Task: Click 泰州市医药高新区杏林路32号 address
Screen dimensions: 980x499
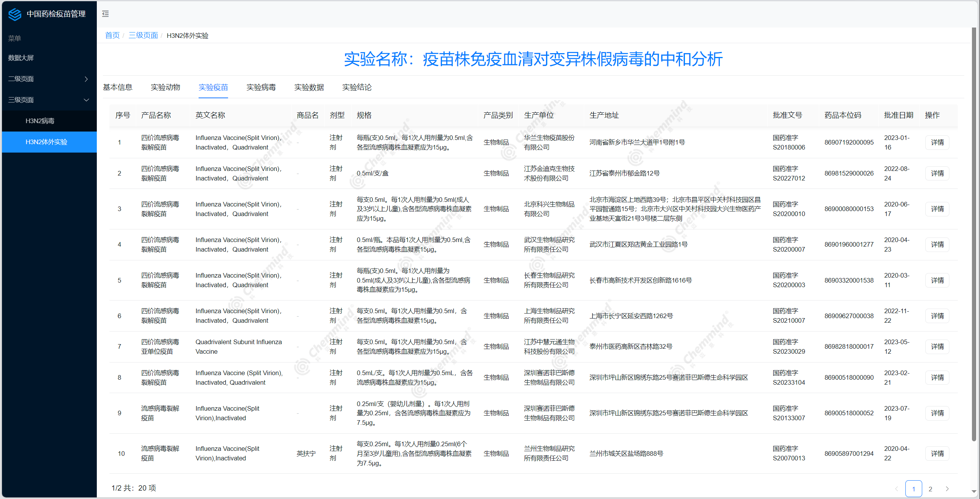Action: pos(631,346)
